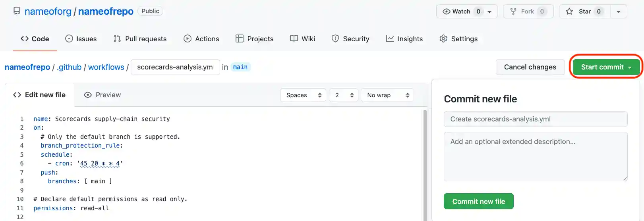Image resolution: width=644 pixels, height=221 pixels.
Task: Click the Fork icon
Action: tap(513, 12)
